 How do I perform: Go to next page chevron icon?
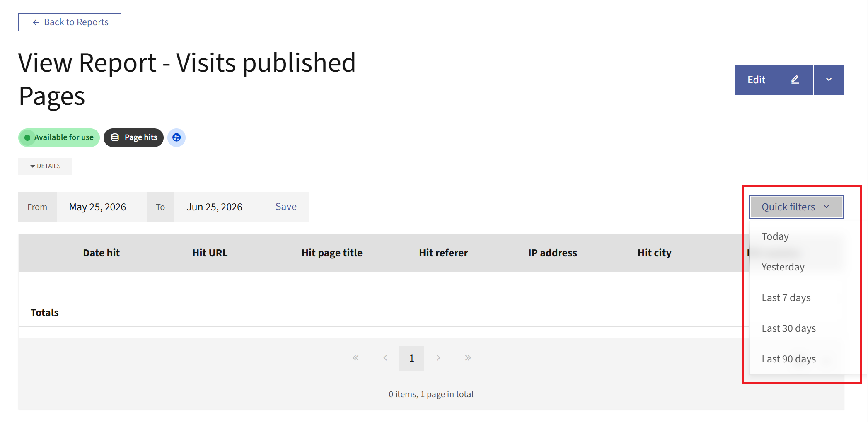[438, 358]
